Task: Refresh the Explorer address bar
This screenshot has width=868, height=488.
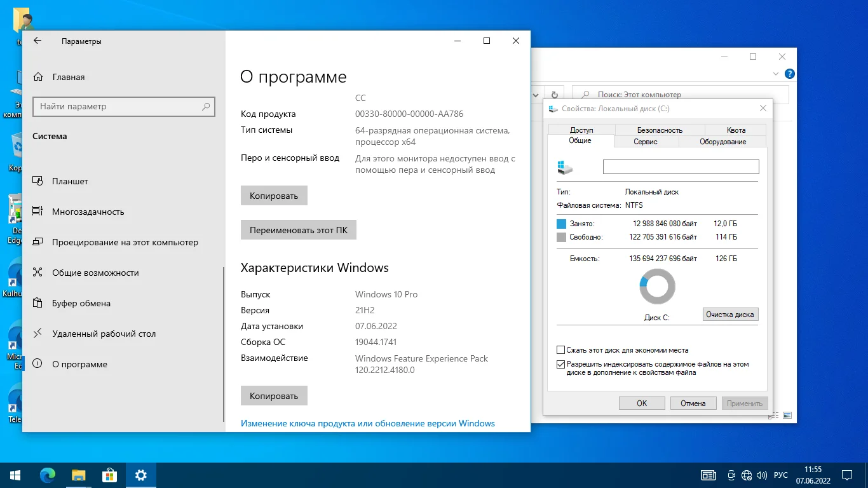Action: (554, 94)
